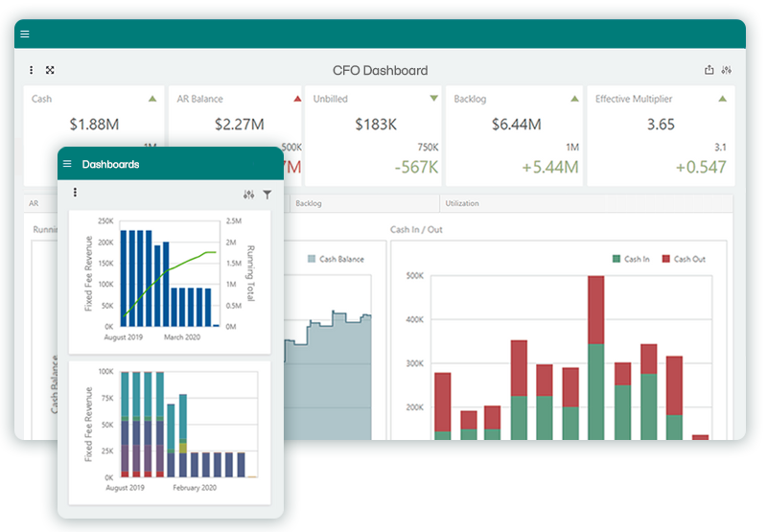Open the CFO Dashboard vertical dots menu
The width and height of the screenshot is (767, 532).
32,70
